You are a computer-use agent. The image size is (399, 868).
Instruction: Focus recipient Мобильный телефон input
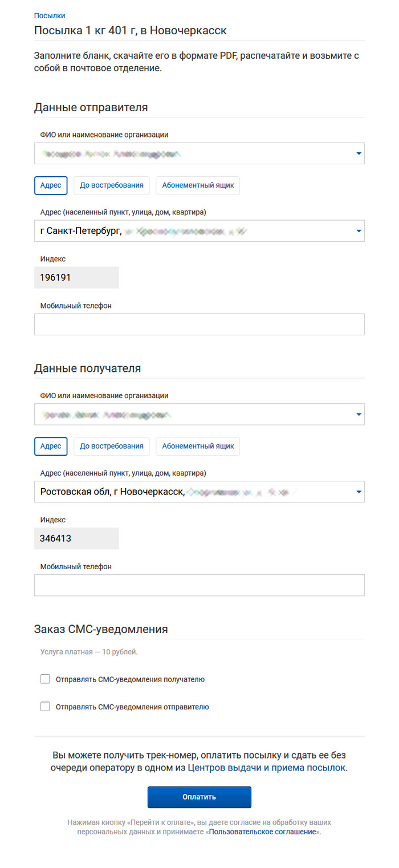[x=199, y=585]
